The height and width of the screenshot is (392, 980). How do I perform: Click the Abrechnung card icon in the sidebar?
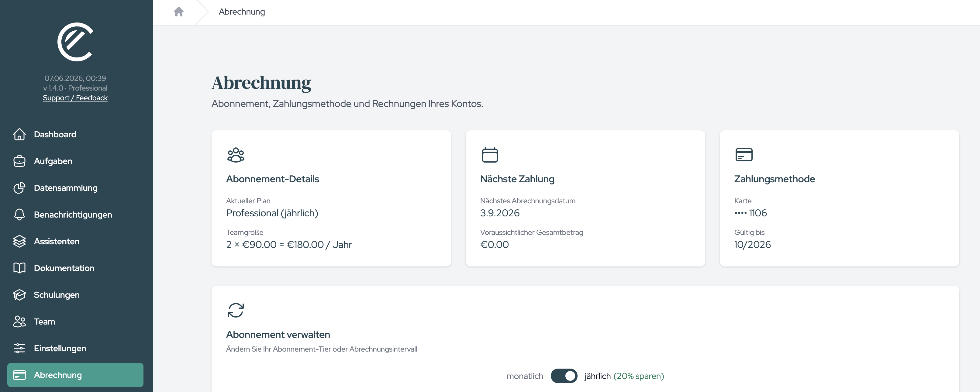[x=19, y=375]
